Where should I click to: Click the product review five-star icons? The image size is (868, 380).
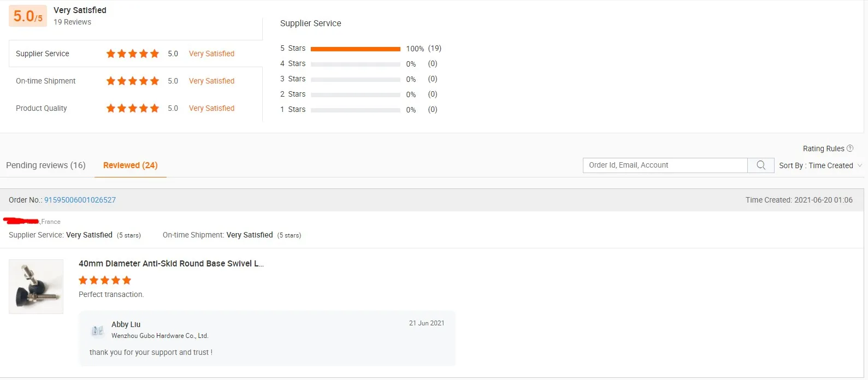coord(105,280)
